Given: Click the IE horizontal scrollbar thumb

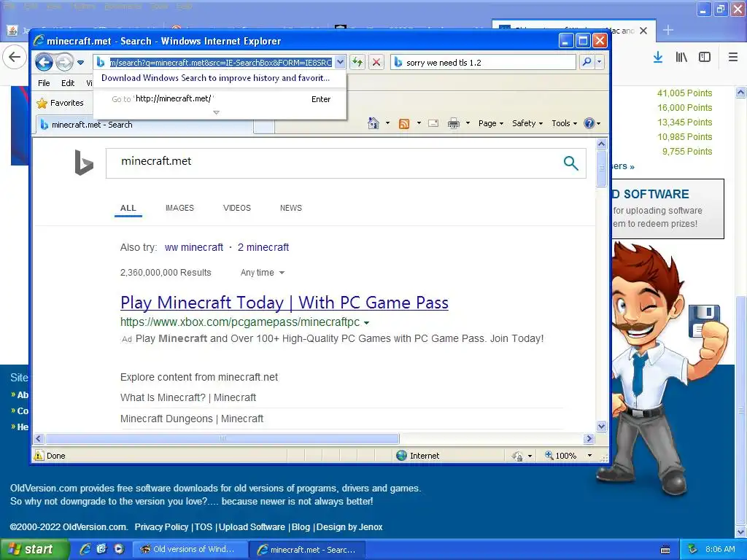Looking at the screenshot, I should 222,438.
